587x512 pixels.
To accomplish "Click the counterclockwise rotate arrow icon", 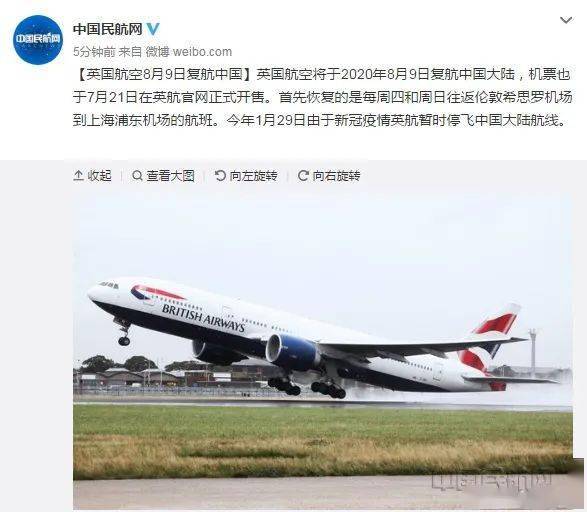I will click(x=220, y=176).
